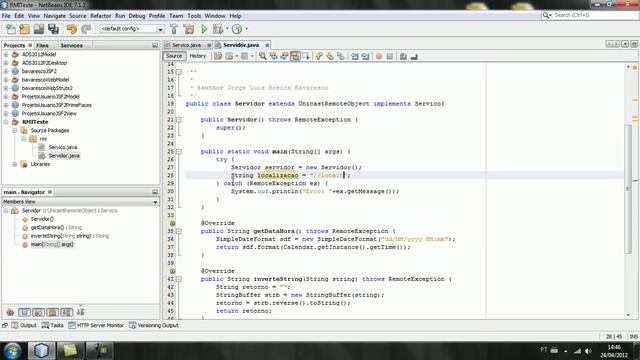Select Servico.java in the project tree

[x=62, y=147]
